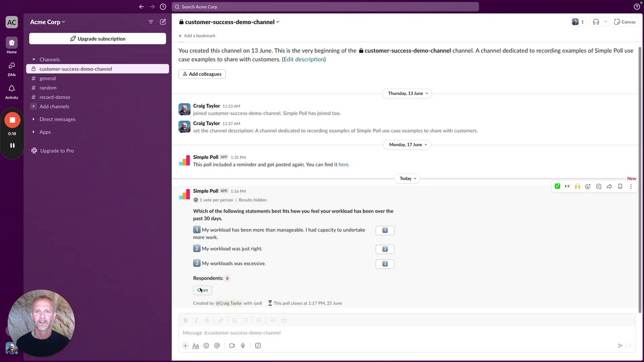Image resolution: width=644 pixels, height=362 pixels.
Task: Record an audio clip with microphone icon
Action: point(243,345)
